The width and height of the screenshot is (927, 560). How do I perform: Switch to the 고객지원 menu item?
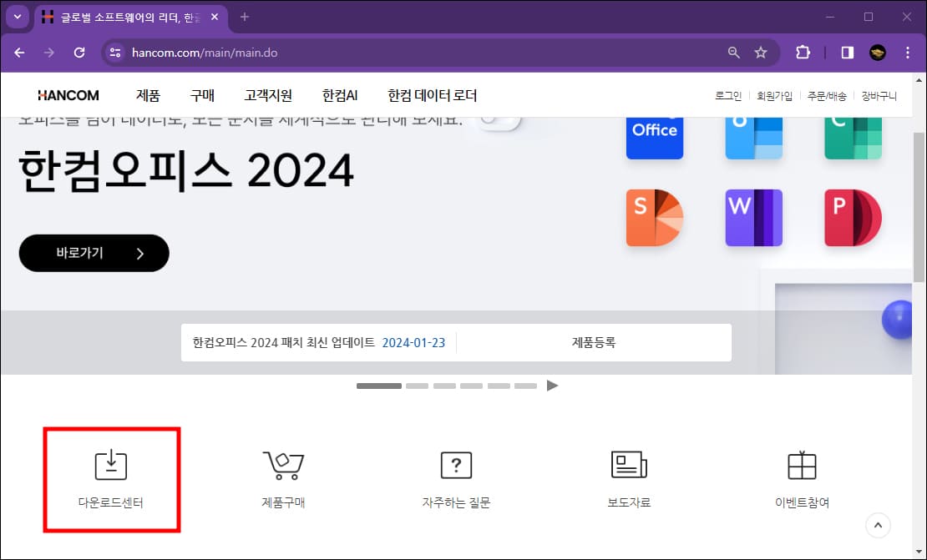click(268, 95)
